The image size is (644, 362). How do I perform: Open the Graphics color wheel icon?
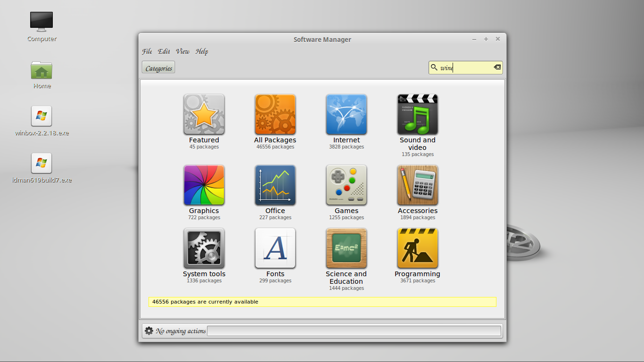point(204,185)
